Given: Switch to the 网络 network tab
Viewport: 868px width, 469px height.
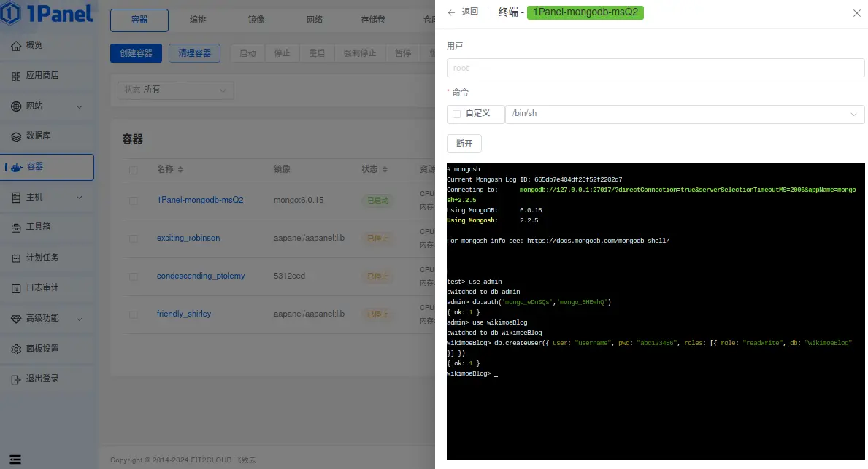Looking at the screenshot, I should [315, 20].
